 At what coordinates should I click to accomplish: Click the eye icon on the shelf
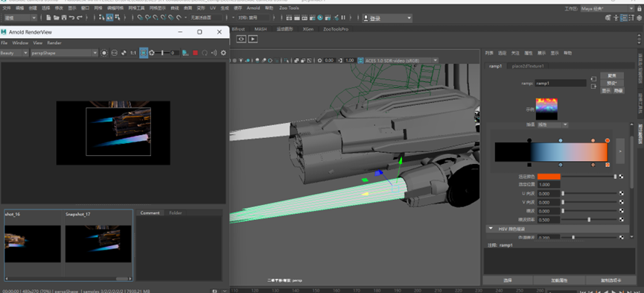[x=241, y=39]
